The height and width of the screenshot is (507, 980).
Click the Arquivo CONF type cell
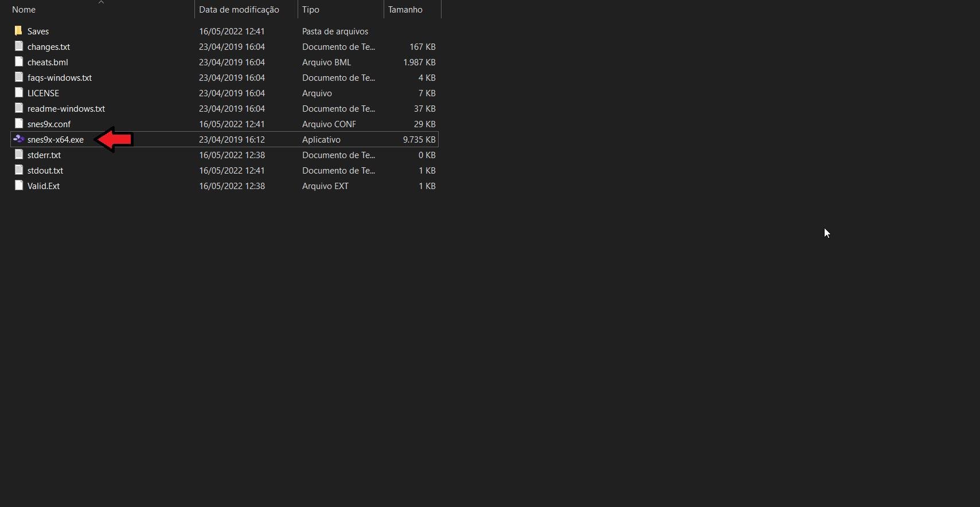click(x=329, y=124)
